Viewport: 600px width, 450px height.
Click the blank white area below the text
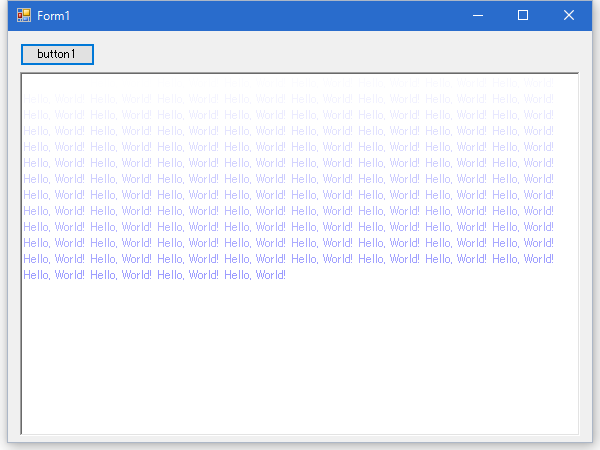(x=300, y=360)
